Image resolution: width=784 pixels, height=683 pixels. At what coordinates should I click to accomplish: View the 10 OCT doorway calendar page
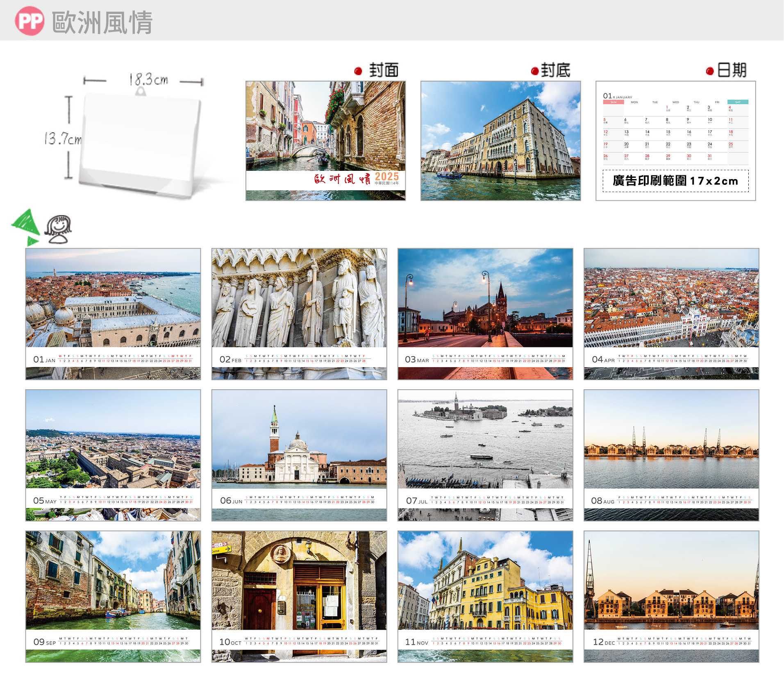[x=299, y=597]
